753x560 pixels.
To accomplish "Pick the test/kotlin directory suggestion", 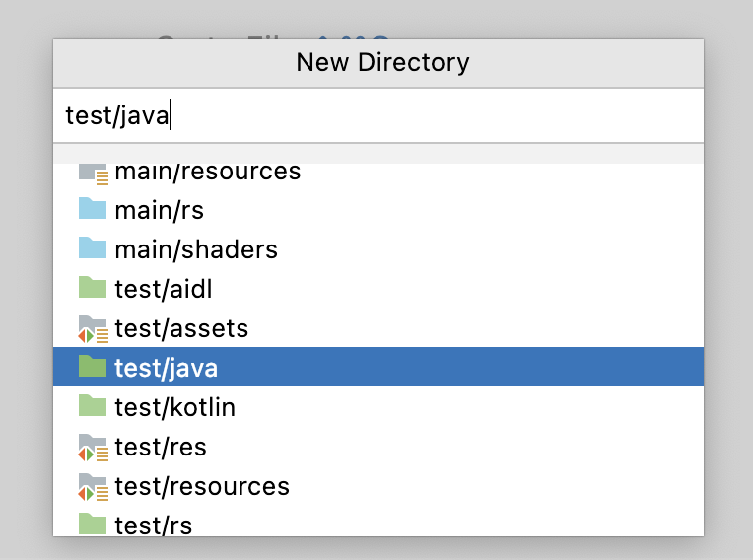I will pyautogui.click(x=174, y=406).
